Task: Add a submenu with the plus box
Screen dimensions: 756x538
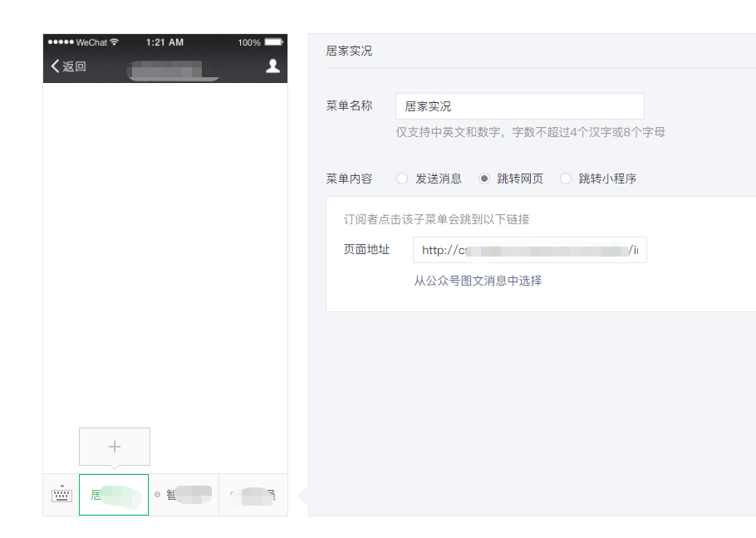Action: click(115, 447)
